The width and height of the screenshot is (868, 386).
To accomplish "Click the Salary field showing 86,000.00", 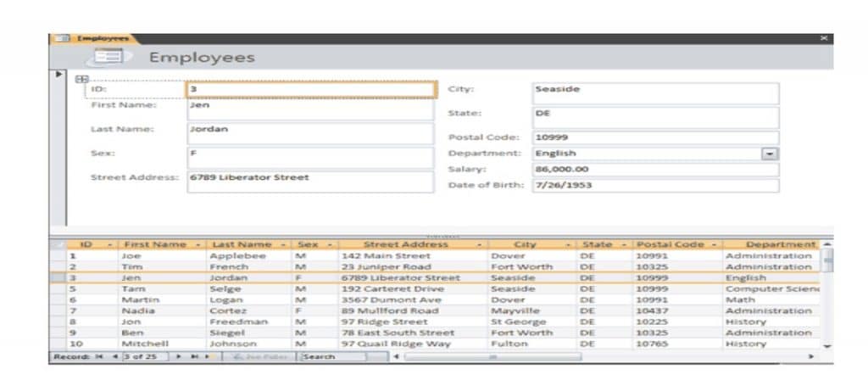I will coord(656,170).
